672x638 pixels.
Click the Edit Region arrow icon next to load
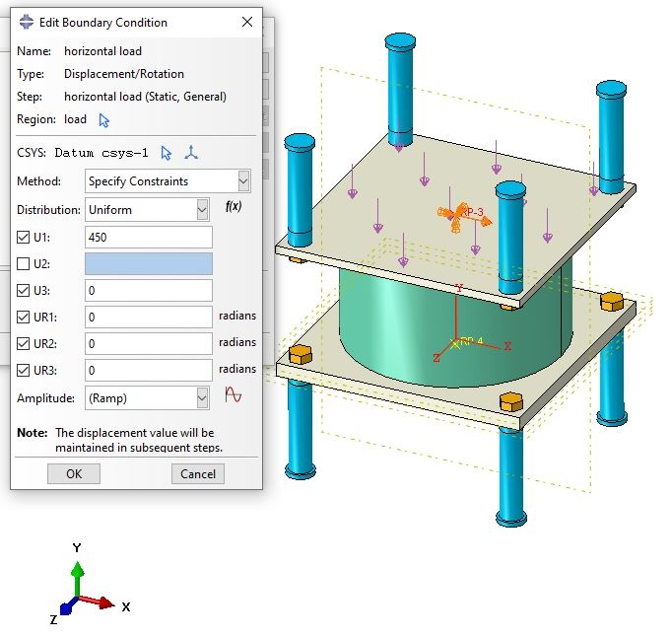click(104, 120)
